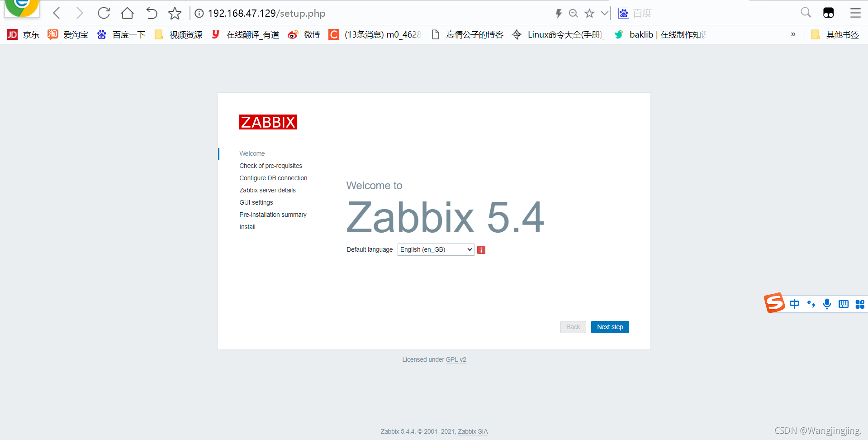This screenshot has width=868, height=440.
Task: Open the Zabbix SIA footer link
Action: 473,431
